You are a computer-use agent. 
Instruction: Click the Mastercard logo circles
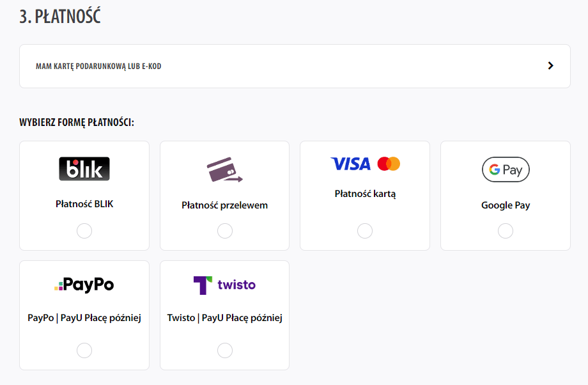(x=389, y=164)
